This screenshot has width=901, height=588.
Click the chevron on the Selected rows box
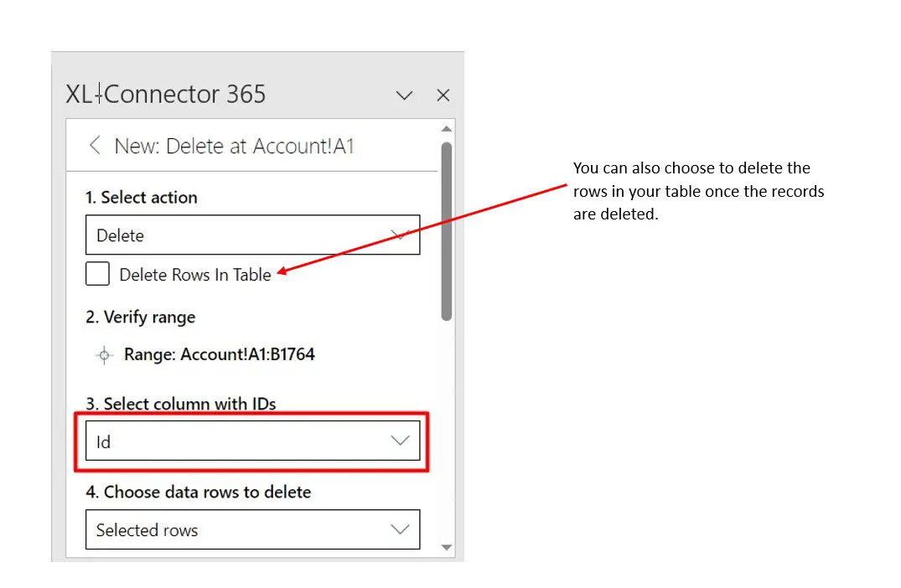(400, 529)
